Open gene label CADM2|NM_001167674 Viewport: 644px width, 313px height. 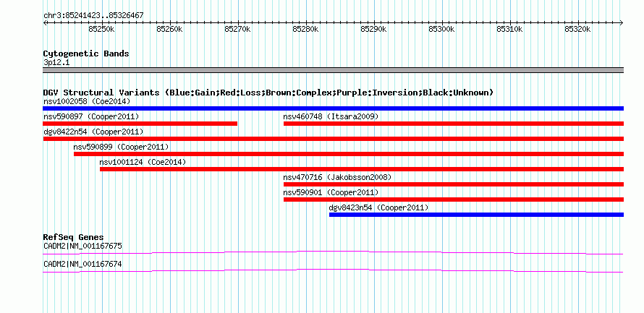tap(82, 264)
